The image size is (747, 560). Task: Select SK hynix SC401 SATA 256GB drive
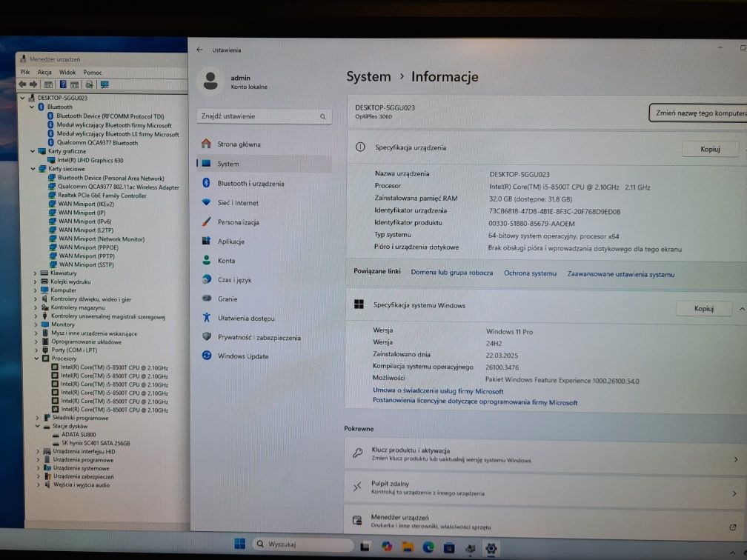pos(96,443)
